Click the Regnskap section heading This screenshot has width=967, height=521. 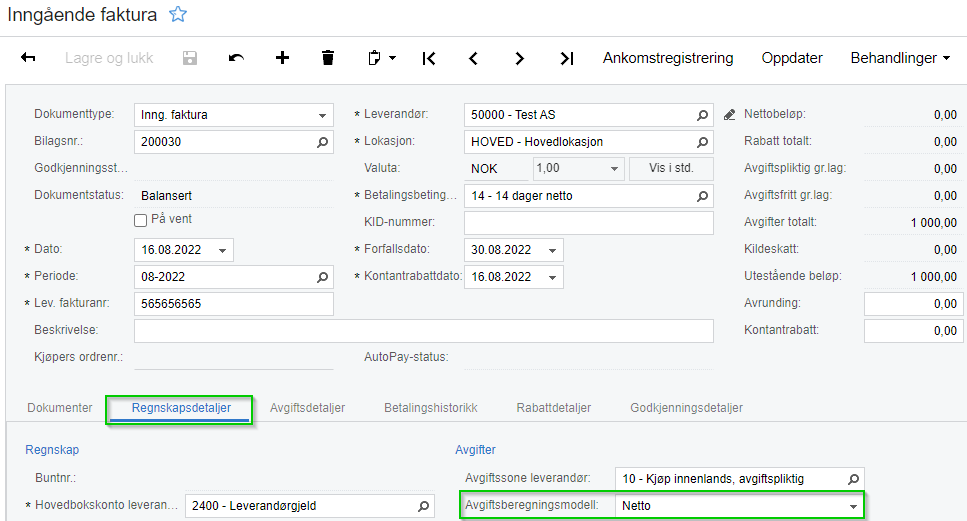click(x=52, y=449)
